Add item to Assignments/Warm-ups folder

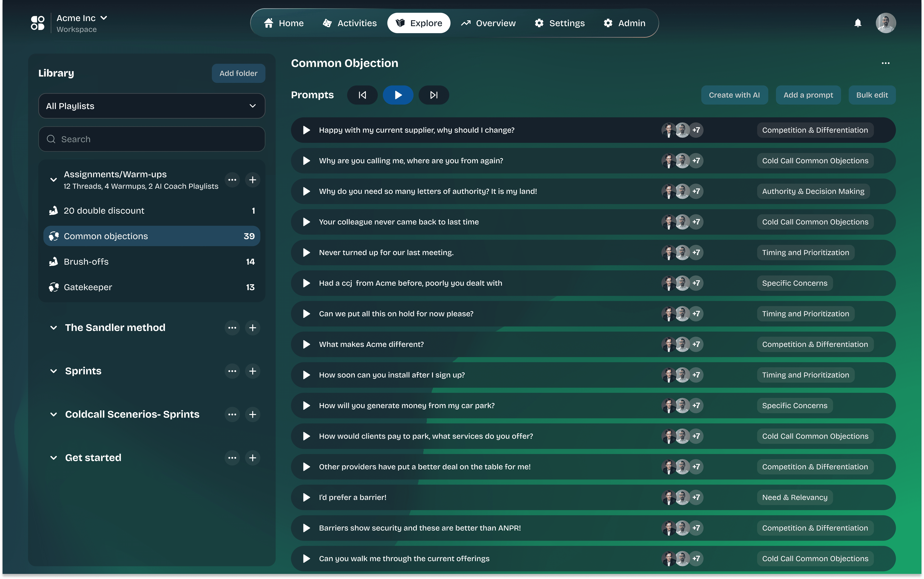pos(252,180)
